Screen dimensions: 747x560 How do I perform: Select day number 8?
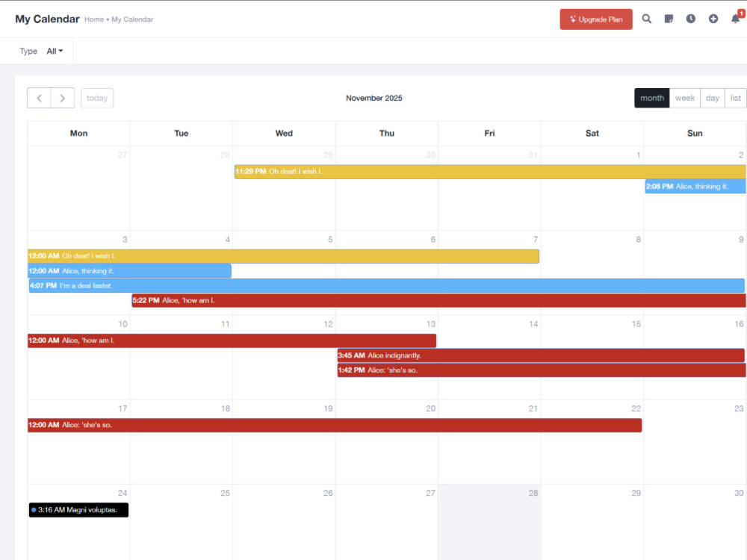point(639,240)
